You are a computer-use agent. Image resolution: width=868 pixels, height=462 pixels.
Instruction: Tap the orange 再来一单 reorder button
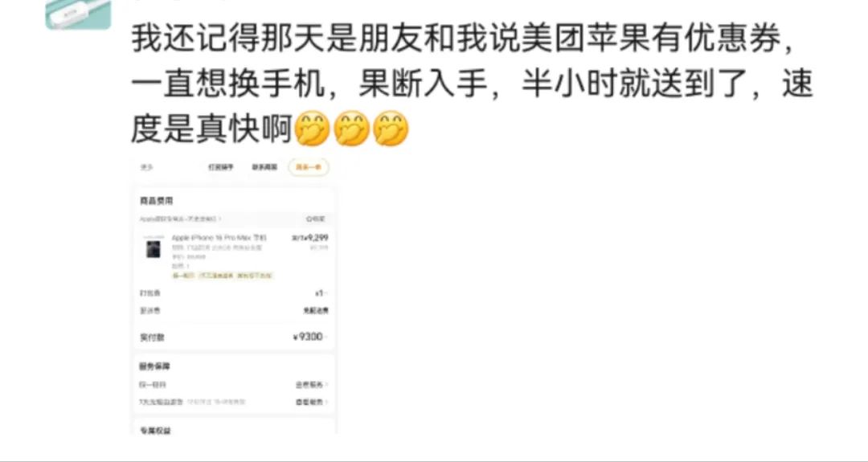point(309,167)
